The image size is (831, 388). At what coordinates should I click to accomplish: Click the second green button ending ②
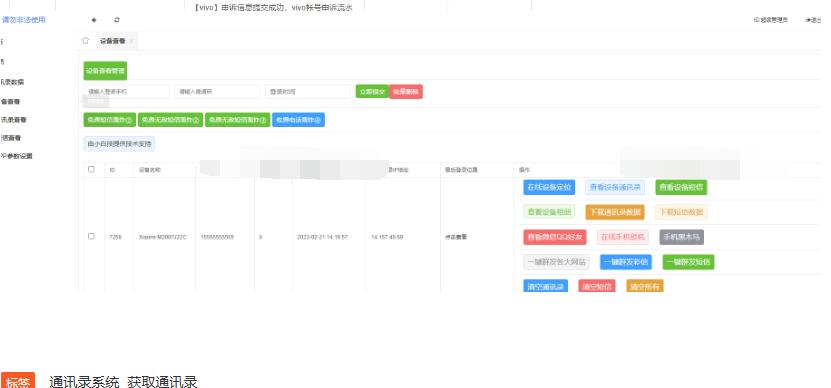(x=171, y=120)
